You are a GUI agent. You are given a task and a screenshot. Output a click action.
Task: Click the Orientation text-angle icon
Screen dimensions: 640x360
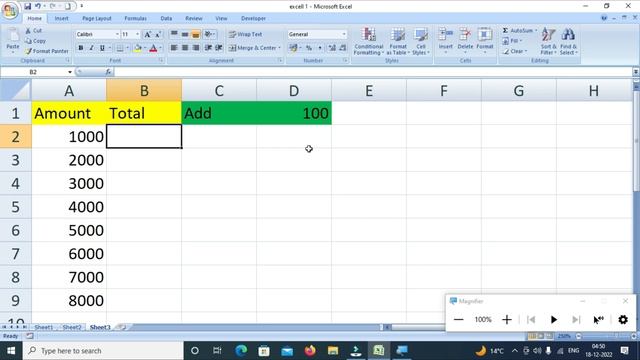pos(209,34)
